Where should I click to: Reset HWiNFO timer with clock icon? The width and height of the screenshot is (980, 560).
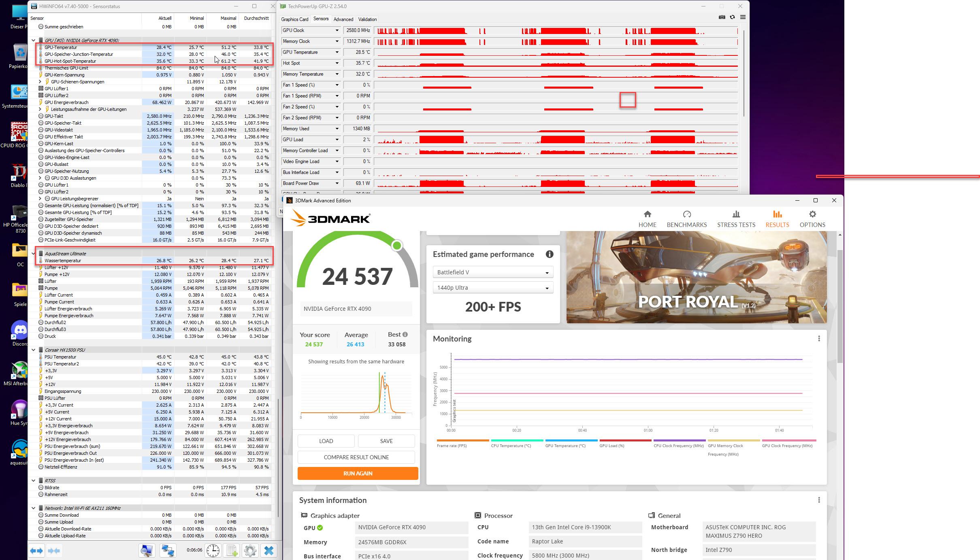[213, 551]
